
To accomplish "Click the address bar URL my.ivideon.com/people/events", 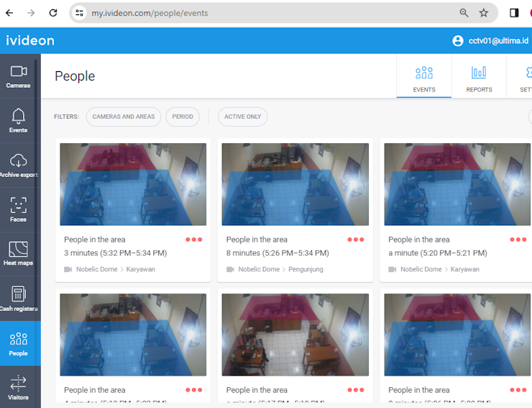I will (150, 13).
